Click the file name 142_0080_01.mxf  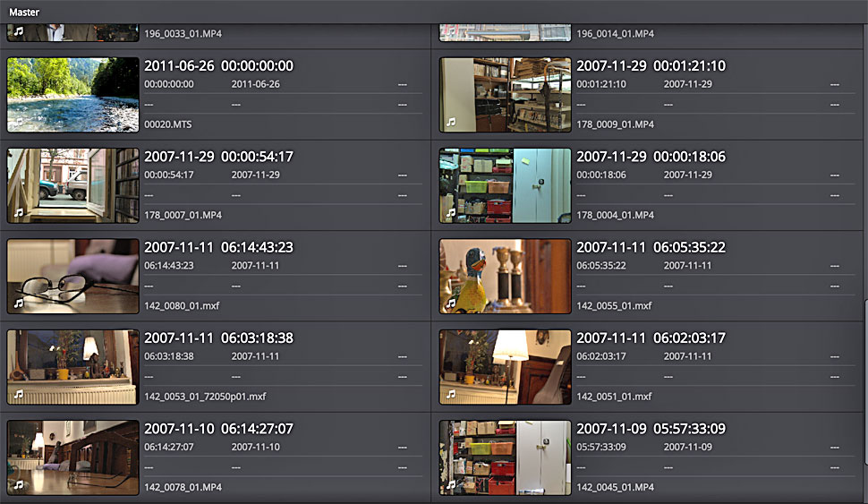point(183,306)
